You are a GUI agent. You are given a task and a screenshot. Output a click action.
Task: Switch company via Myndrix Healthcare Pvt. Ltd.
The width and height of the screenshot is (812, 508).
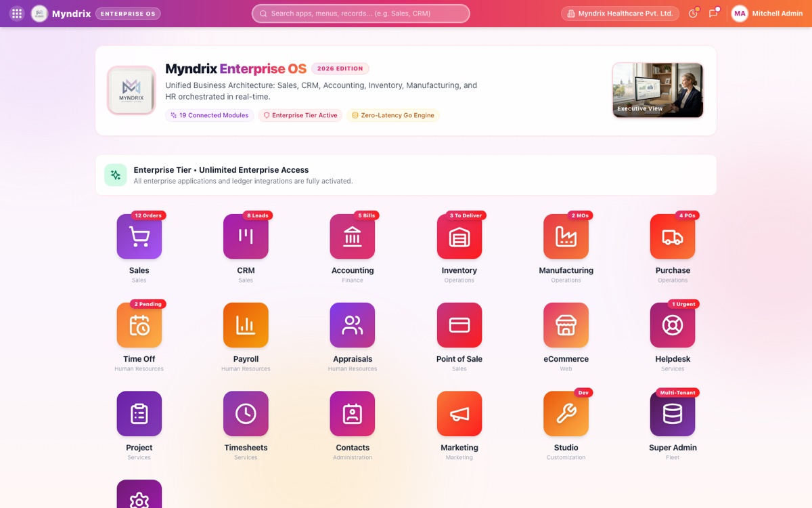click(621, 14)
